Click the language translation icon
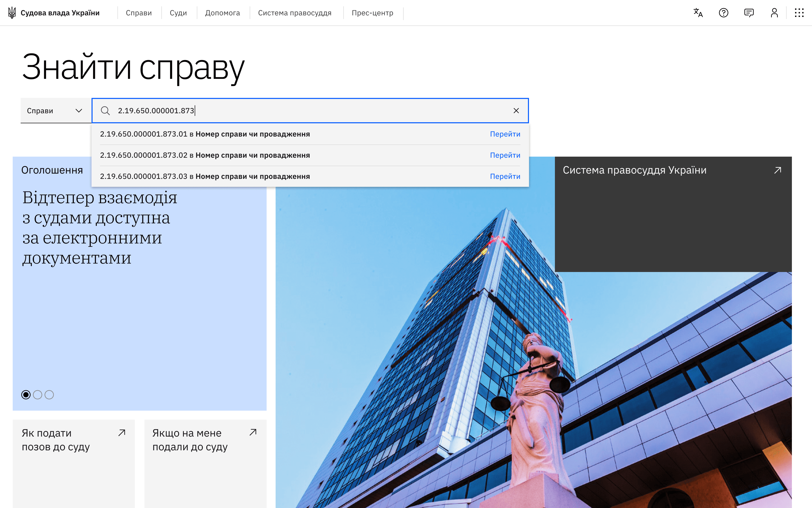 point(698,13)
